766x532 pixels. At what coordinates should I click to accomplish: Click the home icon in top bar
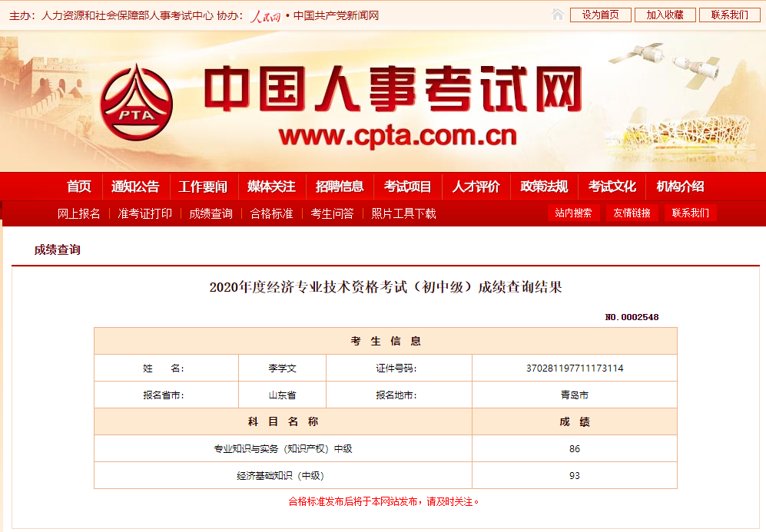(558, 15)
